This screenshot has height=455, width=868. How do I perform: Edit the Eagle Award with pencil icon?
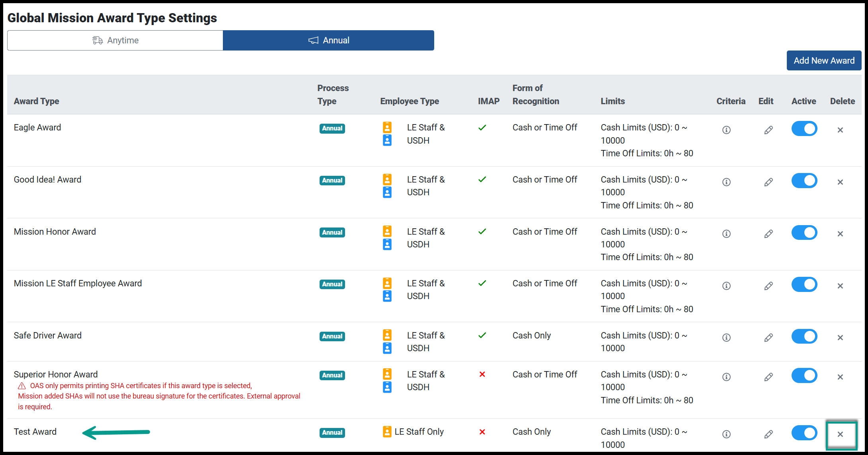tap(769, 130)
